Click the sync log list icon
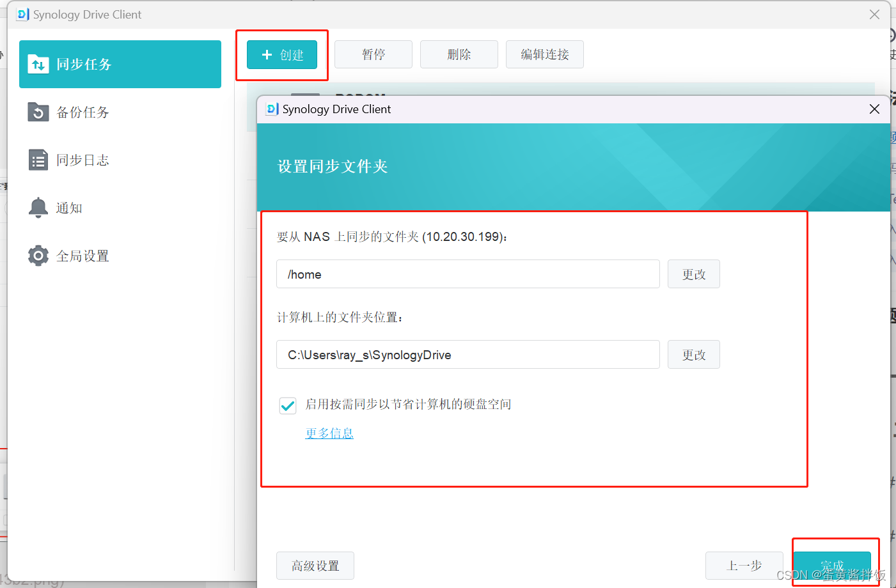 pyautogui.click(x=38, y=160)
